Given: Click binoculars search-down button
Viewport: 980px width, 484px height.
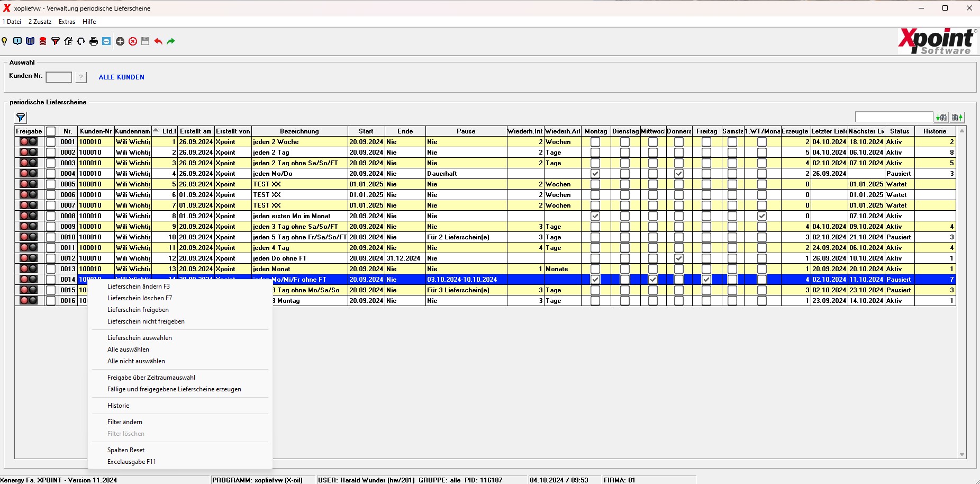Looking at the screenshot, I should click(x=941, y=117).
